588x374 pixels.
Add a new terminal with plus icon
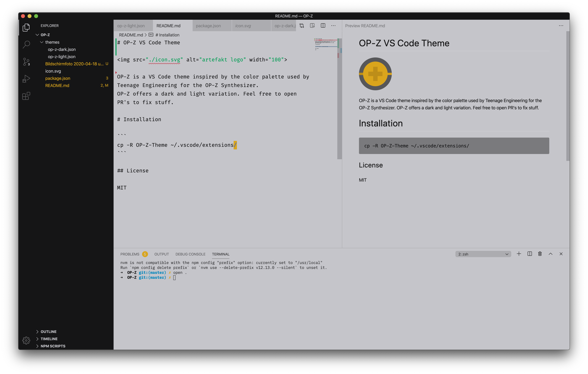click(x=519, y=254)
